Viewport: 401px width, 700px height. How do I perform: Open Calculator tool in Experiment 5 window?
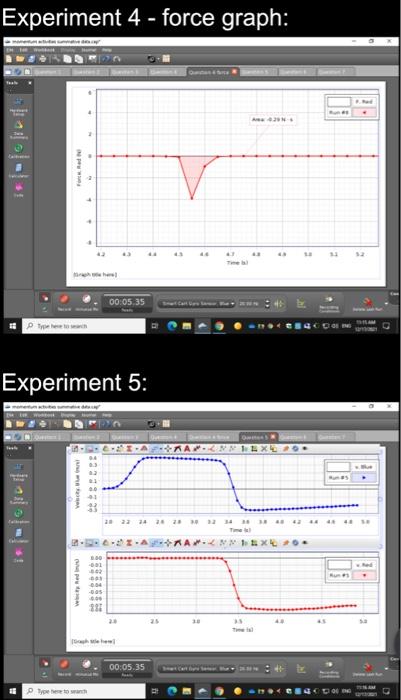click(18, 536)
